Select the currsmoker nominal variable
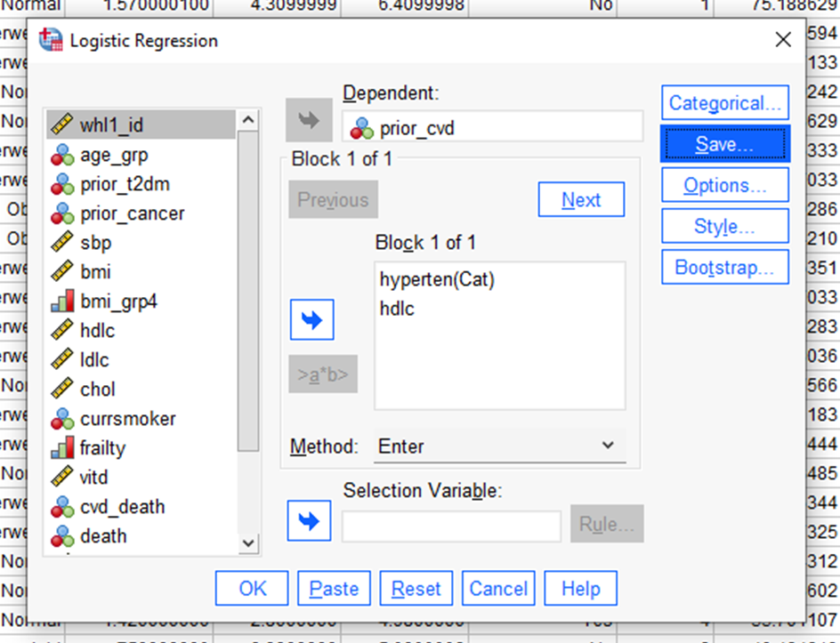Image resolution: width=840 pixels, height=643 pixels. 127,419
